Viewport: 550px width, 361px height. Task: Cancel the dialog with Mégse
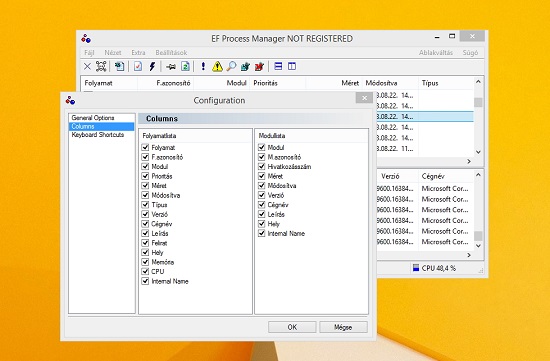pos(343,327)
